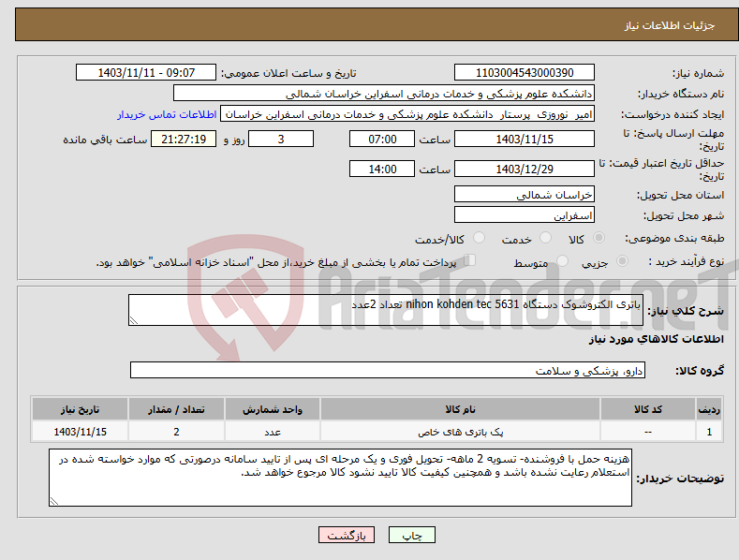Click the تعداد / مقدار column header
The height and width of the screenshot is (560, 739).
(x=176, y=409)
